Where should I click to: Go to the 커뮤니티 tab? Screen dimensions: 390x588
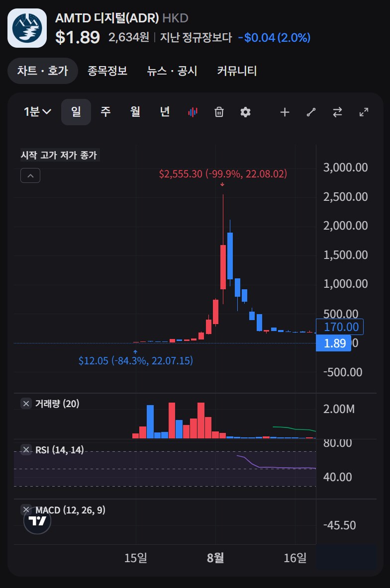point(237,71)
